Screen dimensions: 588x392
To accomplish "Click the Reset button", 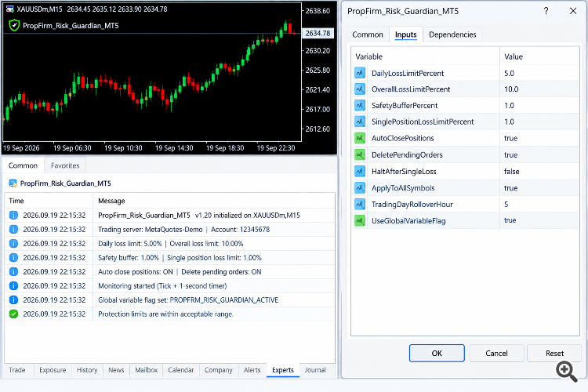I will click(x=554, y=353).
